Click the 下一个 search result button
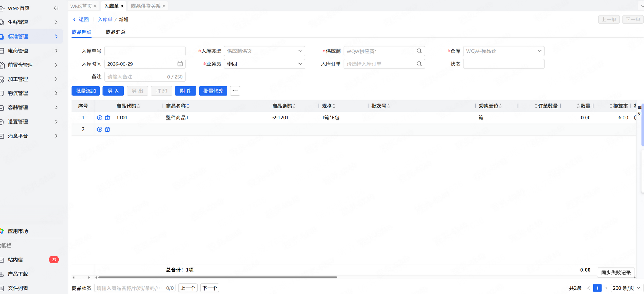Image resolution: width=644 pixels, height=294 pixels. (209, 288)
